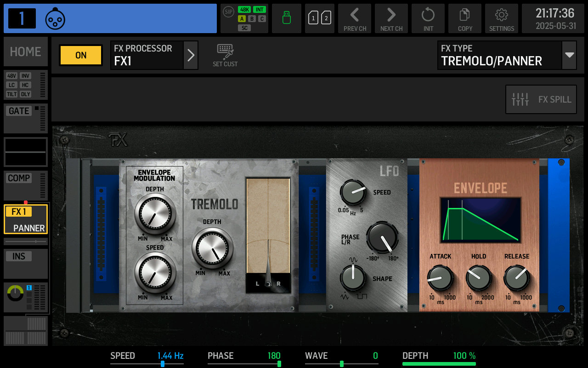Toggle the FX1 ON switch
Viewport: 588px width, 368px height.
pyautogui.click(x=80, y=55)
